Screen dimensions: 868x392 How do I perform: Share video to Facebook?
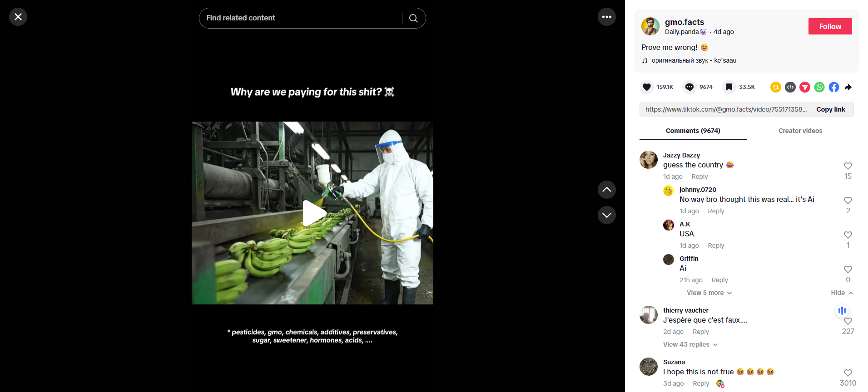click(x=833, y=87)
